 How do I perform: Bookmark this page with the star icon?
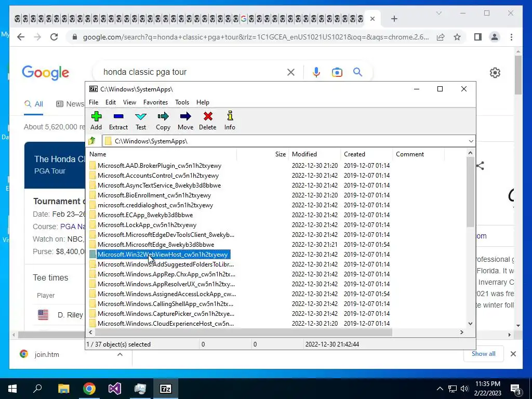[x=457, y=37]
